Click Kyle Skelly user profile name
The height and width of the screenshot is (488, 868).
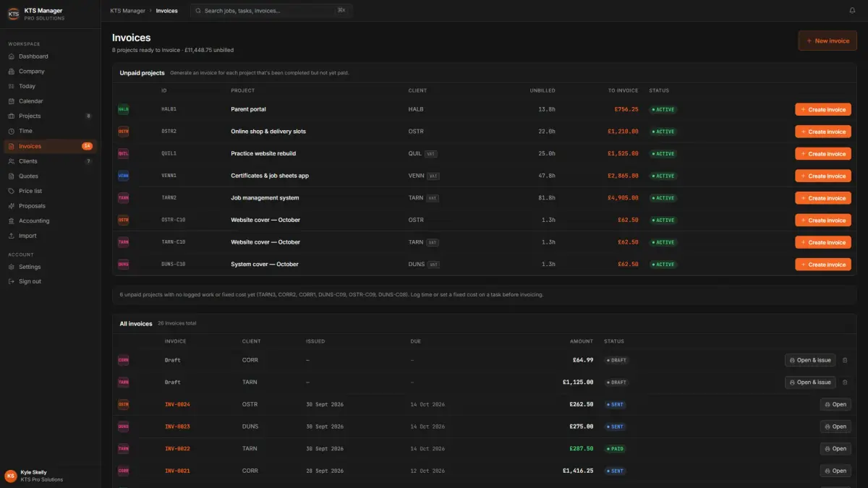tap(34, 472)
